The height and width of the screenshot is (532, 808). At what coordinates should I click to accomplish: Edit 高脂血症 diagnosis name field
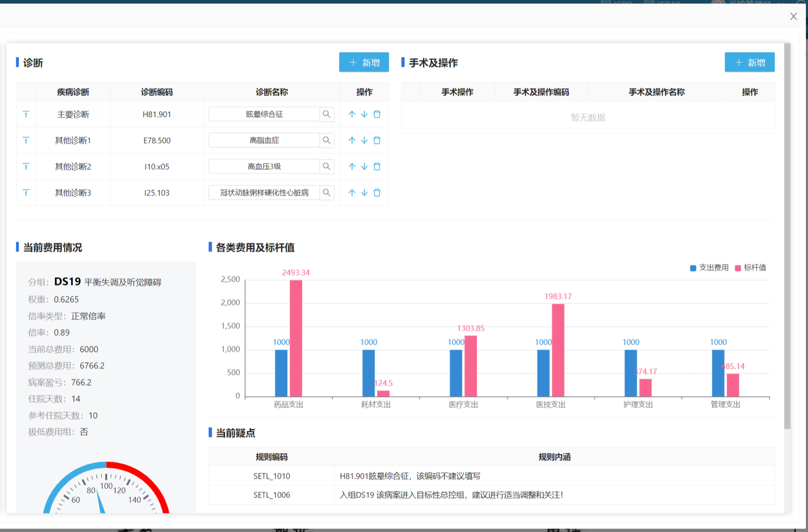coord(264,140)
